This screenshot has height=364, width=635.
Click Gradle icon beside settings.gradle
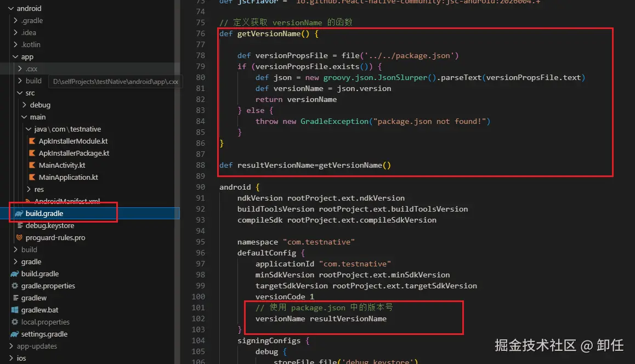click(x=15, y=334)
